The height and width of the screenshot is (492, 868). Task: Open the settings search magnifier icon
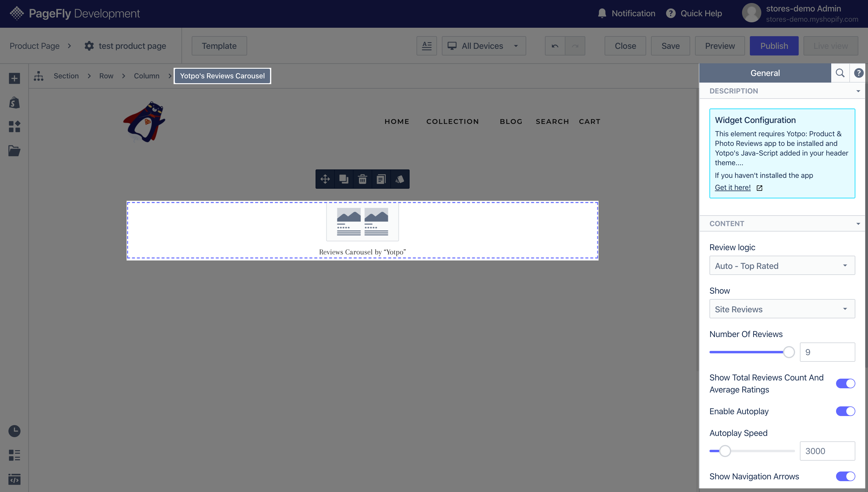(840, 73)
